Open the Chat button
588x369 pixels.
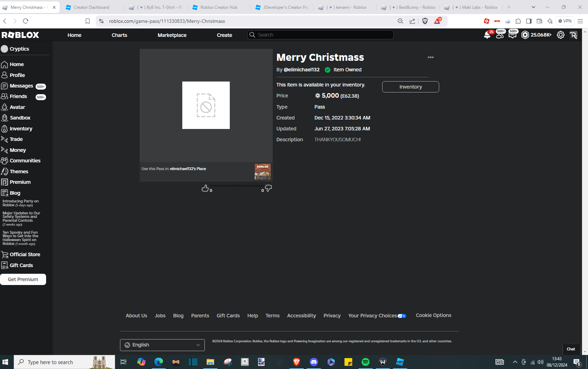(571, 349)
